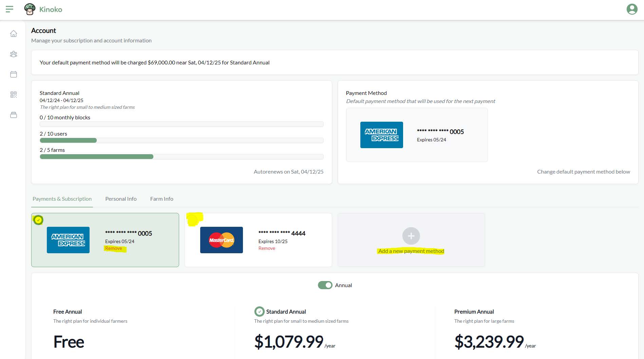Open the Home icon in the sidebar
The width and height of the screenshot is (644, 359).
(14, 34)
